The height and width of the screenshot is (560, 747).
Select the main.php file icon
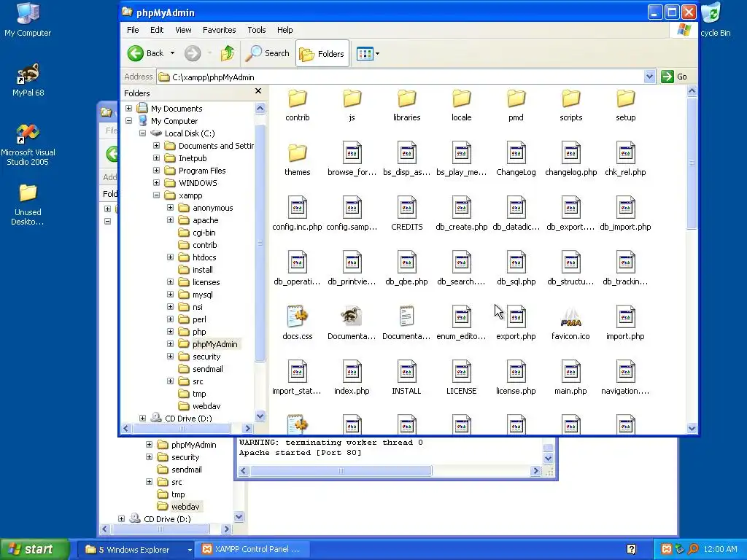[570, 371]
